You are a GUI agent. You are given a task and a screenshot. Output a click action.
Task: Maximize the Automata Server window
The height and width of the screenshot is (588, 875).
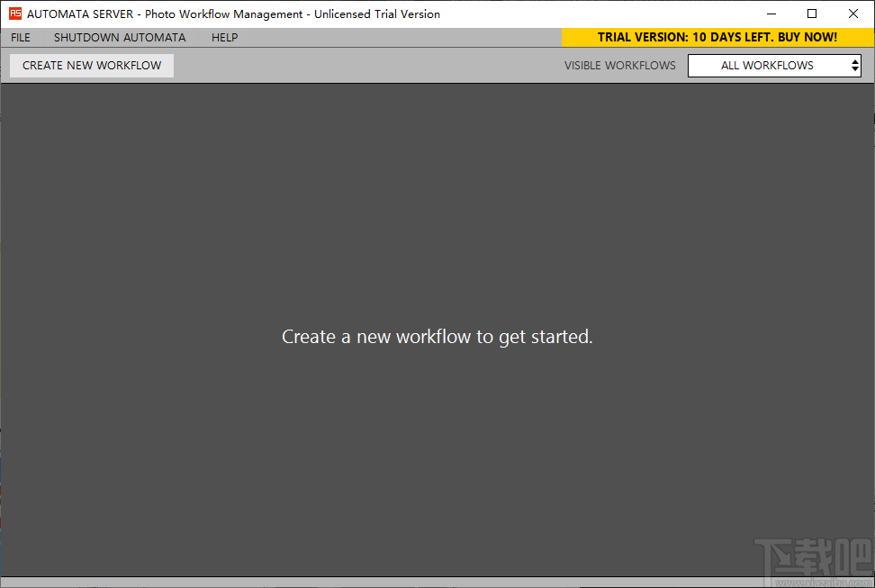[812, 14]
